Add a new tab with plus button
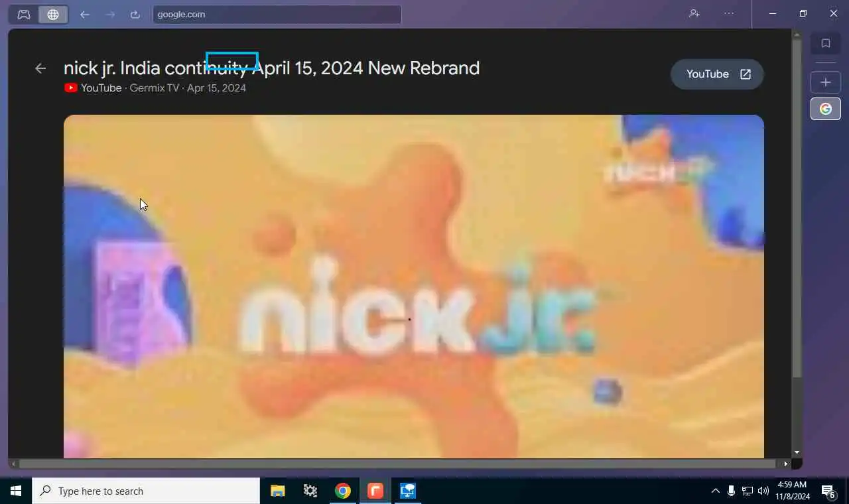 click(826, 82)
